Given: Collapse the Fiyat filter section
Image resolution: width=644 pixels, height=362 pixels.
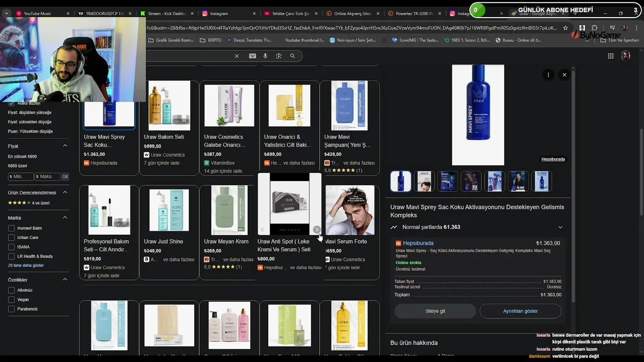Looking at the screenshot, I should point(65,146).
